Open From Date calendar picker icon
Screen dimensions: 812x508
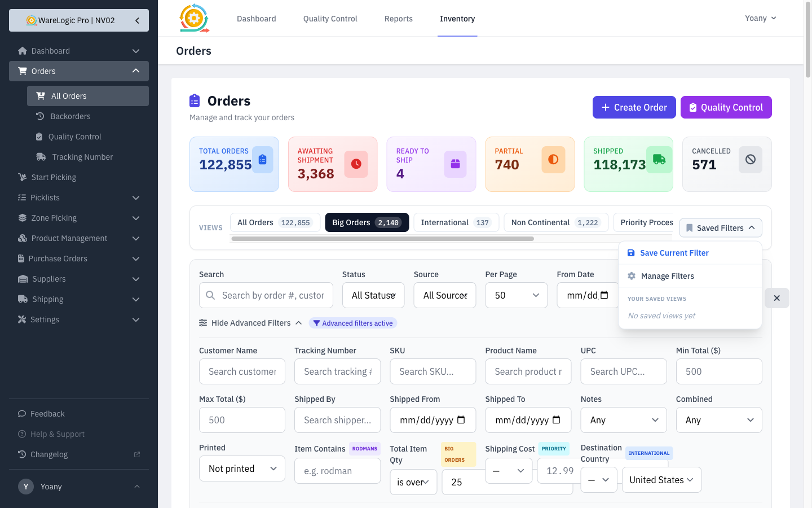point(604,295)
